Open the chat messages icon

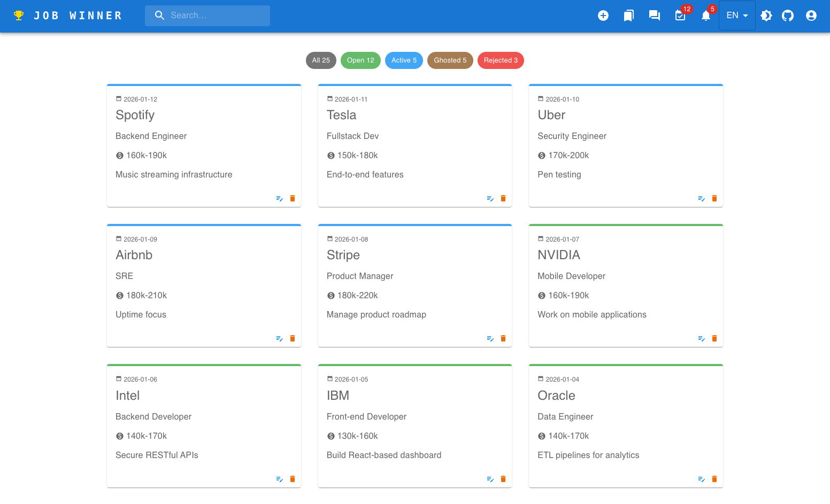point(655,15)
